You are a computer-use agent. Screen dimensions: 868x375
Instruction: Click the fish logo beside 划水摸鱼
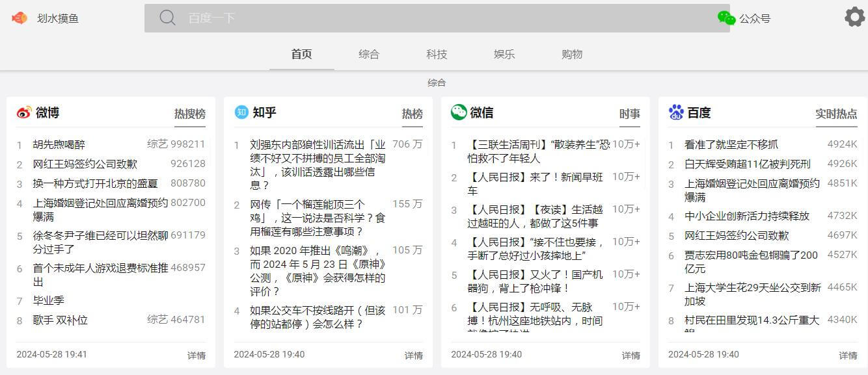[20, 18]
